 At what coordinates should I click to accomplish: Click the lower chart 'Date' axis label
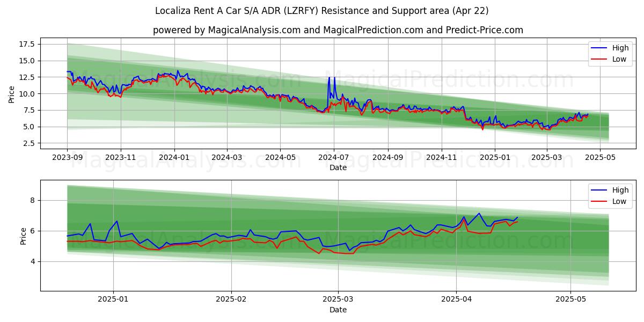(x=338, y=310)
